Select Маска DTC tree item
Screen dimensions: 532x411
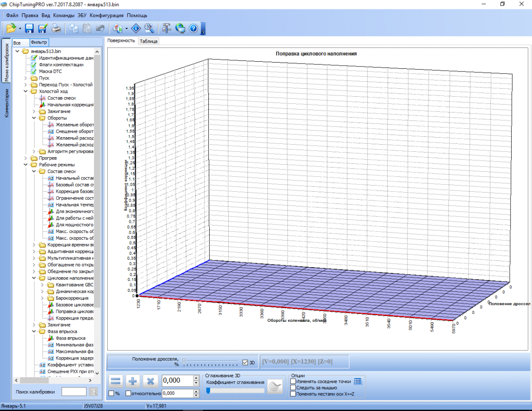(x=51, y=71)
